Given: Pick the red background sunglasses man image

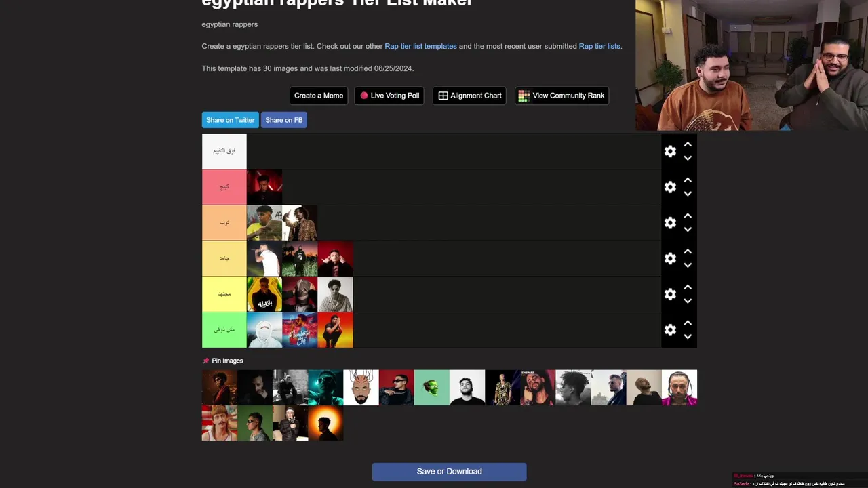Looking at the screenshot, I should [x=396, y=388].
